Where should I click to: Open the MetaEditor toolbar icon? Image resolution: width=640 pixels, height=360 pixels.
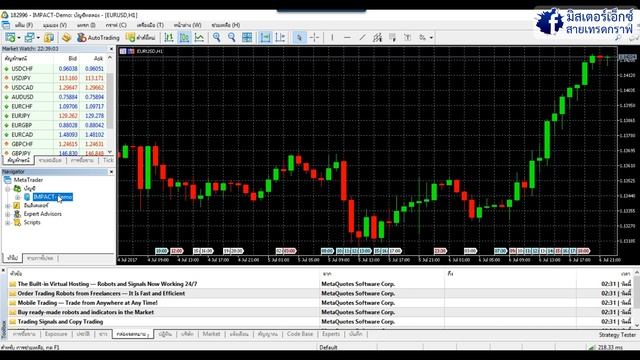tap(66, 38)
